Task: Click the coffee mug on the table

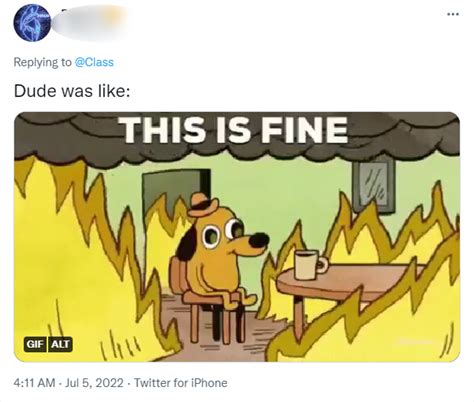Action: coord(310,265)
